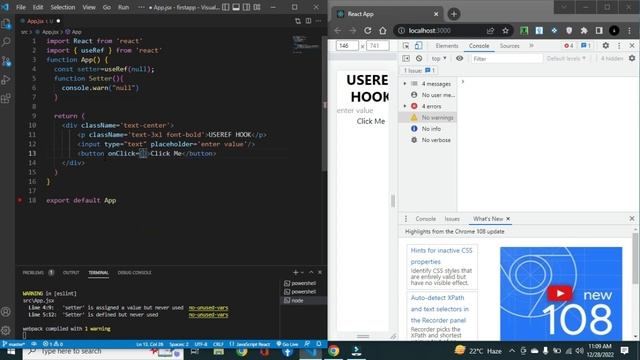
Task: Click the new terminal plus icon
Action: (296, 272)
